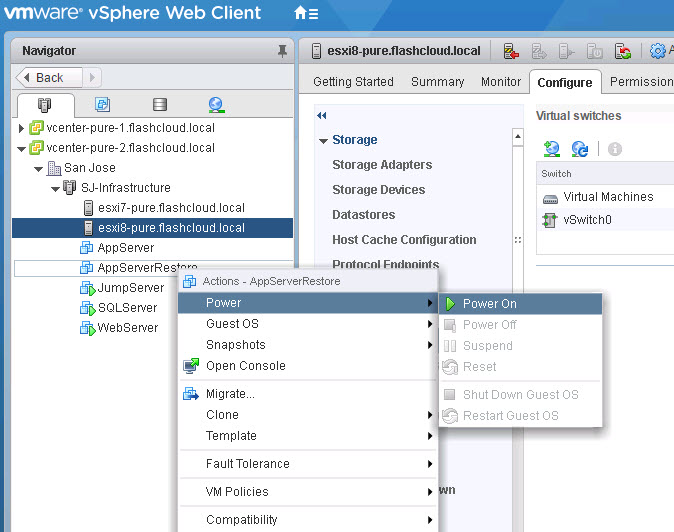The image size is (674, 532).
Task: Select the Virtual Machines row in switch list
Action: point(605,197)
